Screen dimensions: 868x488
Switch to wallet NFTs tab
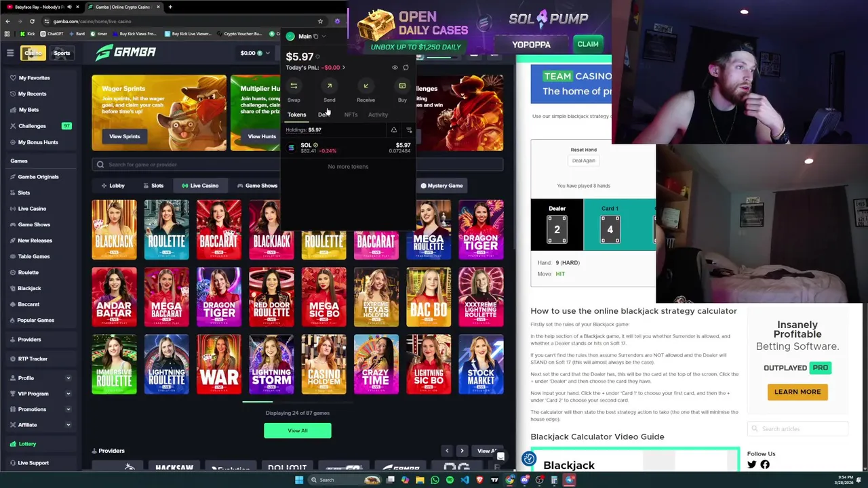[x=351, y=115]
